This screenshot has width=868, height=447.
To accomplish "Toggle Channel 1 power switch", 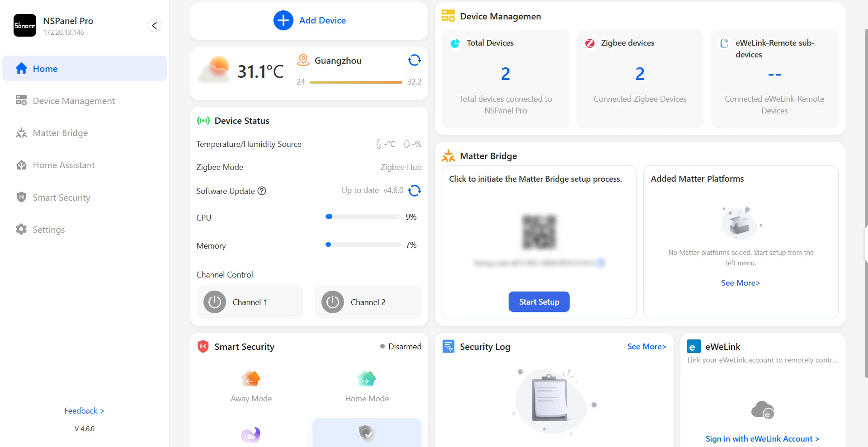I will click(215, 302).
